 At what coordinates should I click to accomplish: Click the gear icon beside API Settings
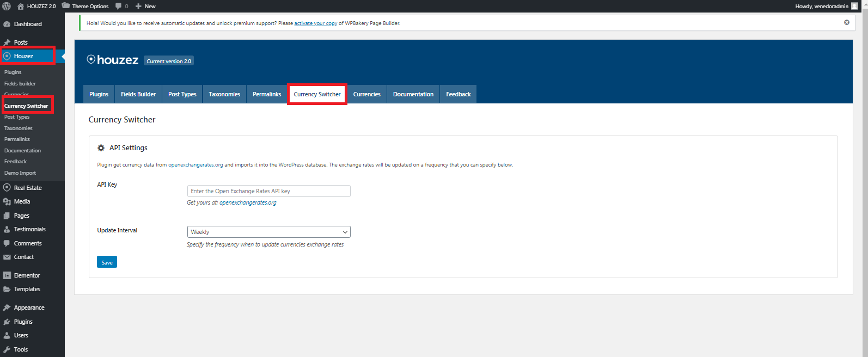101,148
